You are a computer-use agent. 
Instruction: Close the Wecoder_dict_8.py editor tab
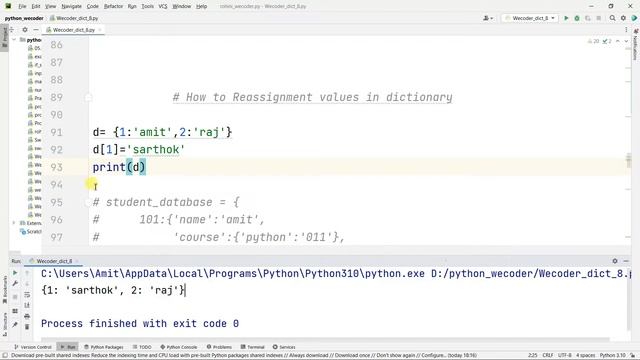(100, 30)
